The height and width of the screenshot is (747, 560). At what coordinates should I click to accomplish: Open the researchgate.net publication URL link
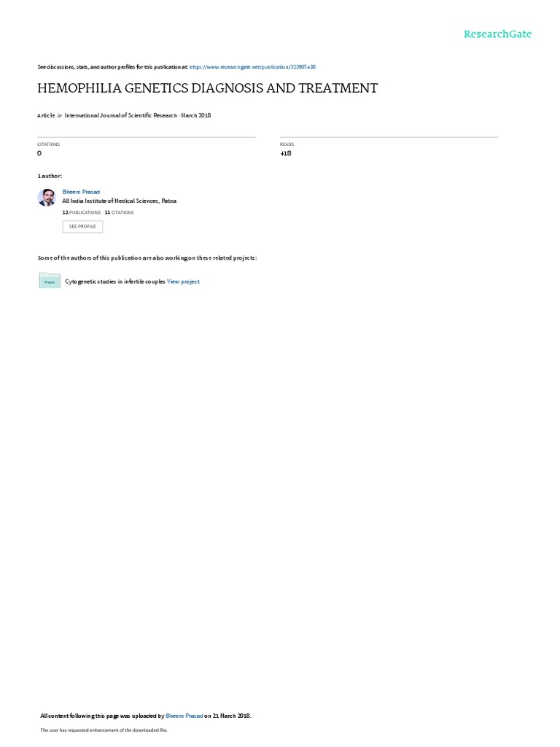(x=252, y=67)
